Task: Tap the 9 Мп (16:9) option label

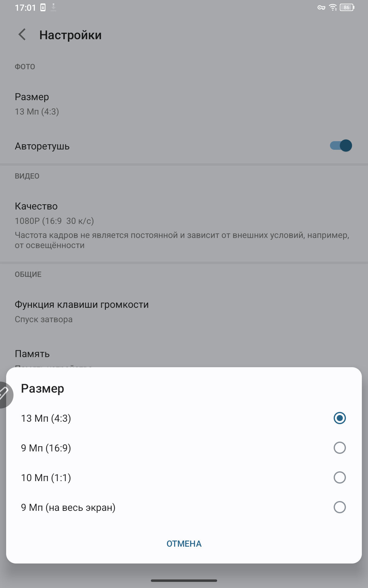Action: [x=46, y=448]
